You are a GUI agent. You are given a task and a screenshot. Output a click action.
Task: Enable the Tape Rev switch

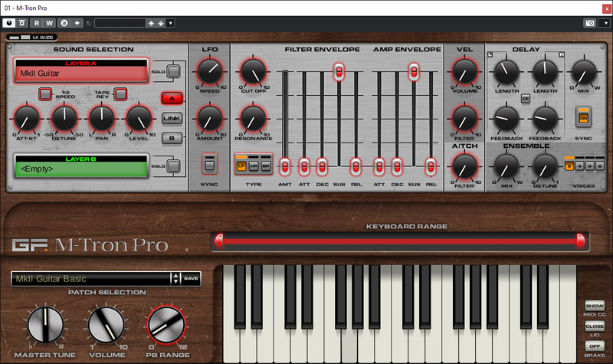(120, 93)
